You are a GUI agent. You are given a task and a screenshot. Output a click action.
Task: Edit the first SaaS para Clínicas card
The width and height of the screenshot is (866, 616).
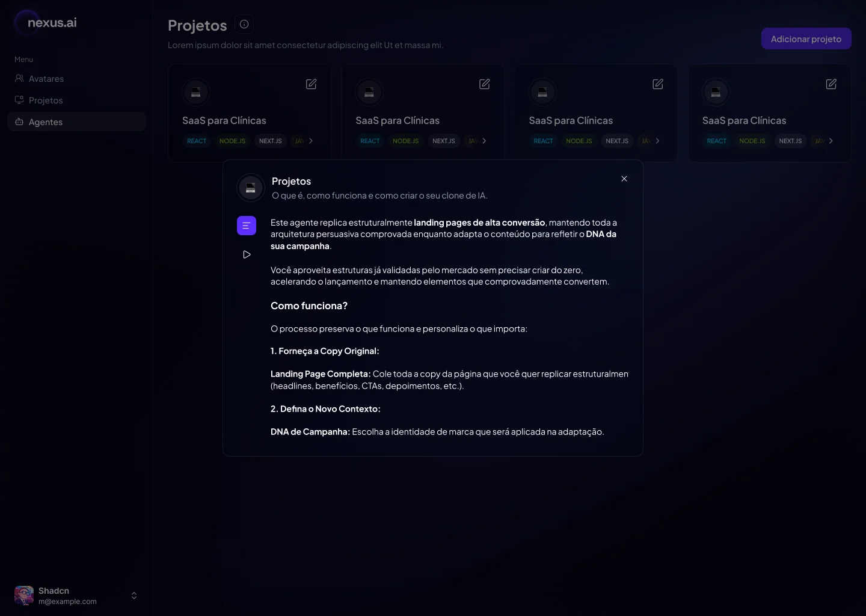coord(311,84)
